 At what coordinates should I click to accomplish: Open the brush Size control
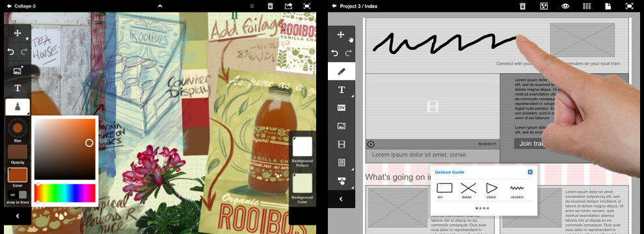pyautogui.click(x=18, y=128)
